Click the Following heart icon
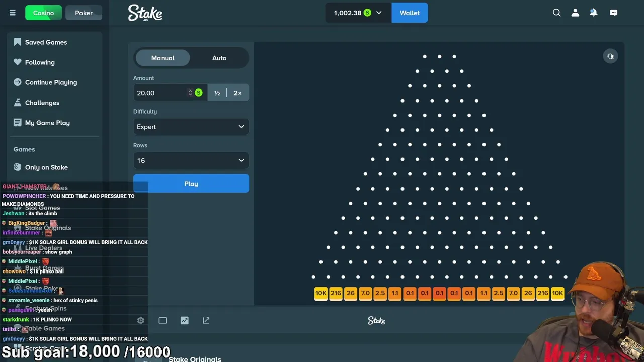644x362 pixels. (x=18, y=62)
